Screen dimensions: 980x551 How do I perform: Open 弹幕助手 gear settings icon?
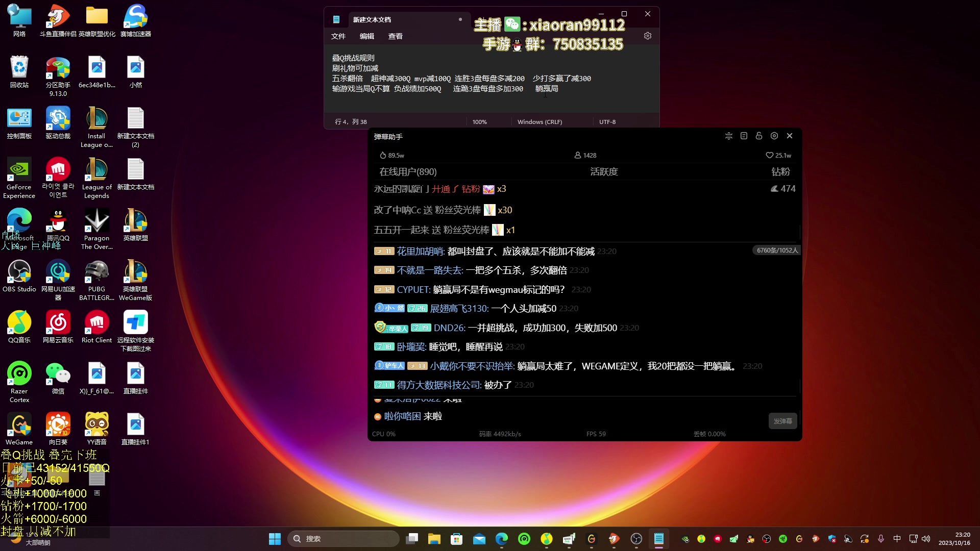click(774, 136)
